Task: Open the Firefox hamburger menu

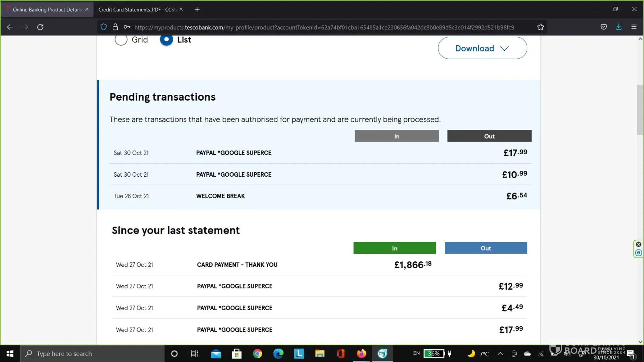Action: 634,27
